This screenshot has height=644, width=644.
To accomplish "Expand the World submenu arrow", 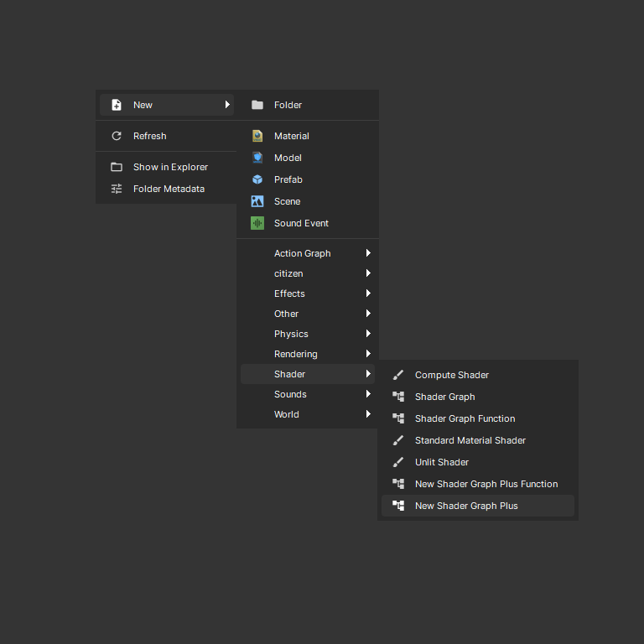I will [x=367, y=414].
